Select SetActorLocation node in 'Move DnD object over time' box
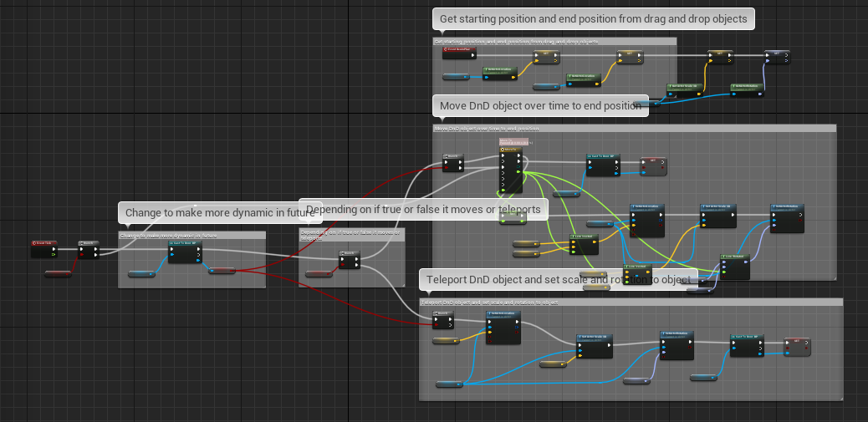868x422 pixels. click(647, 220)
